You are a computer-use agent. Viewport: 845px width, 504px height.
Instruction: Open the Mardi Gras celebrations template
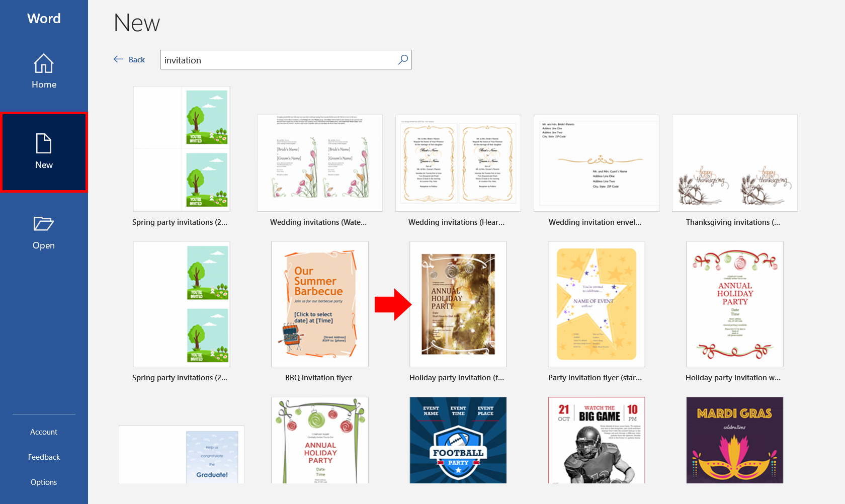point(734,440)
